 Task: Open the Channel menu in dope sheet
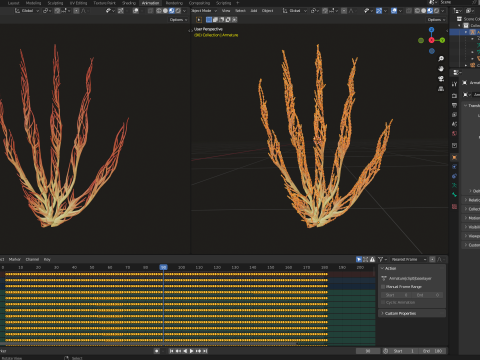coord(32,259)
